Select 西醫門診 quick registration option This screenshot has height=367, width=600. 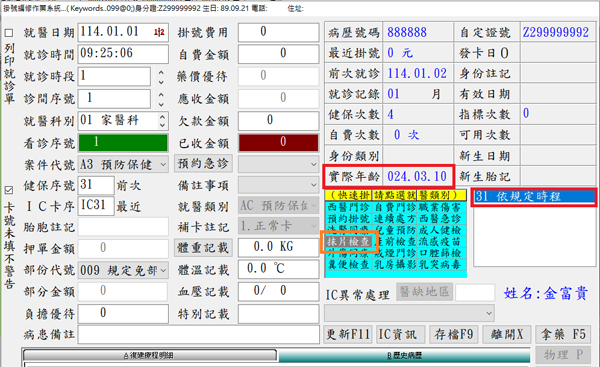349,207
